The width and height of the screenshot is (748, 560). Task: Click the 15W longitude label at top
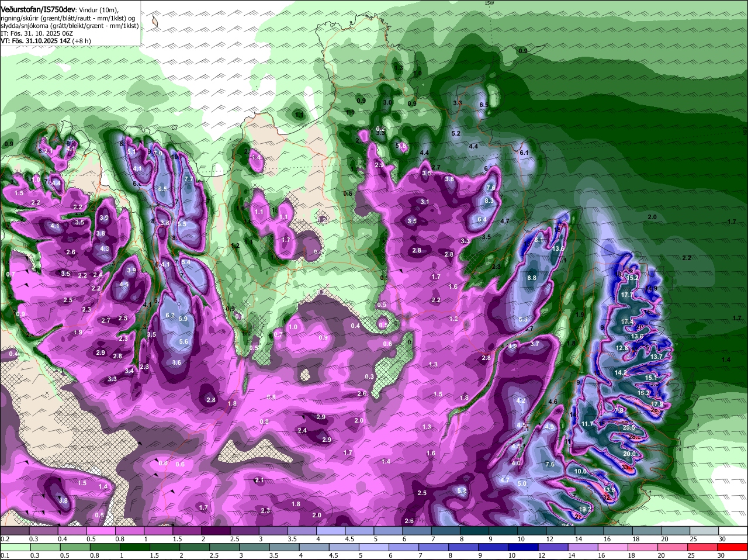click(x=489, y=3)
